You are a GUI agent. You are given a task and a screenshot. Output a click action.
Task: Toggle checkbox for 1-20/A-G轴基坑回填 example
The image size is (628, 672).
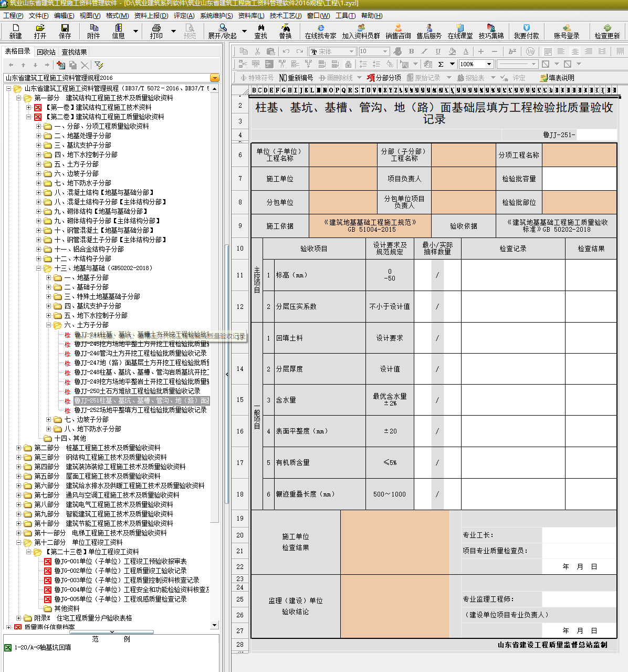pyautogui.click(x=8, y=647)
